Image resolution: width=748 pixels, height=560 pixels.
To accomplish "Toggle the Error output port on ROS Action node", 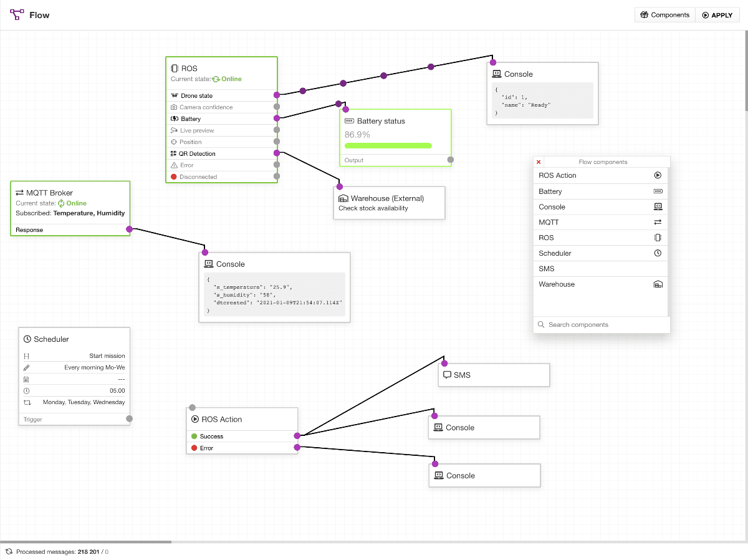I will 297,448.
